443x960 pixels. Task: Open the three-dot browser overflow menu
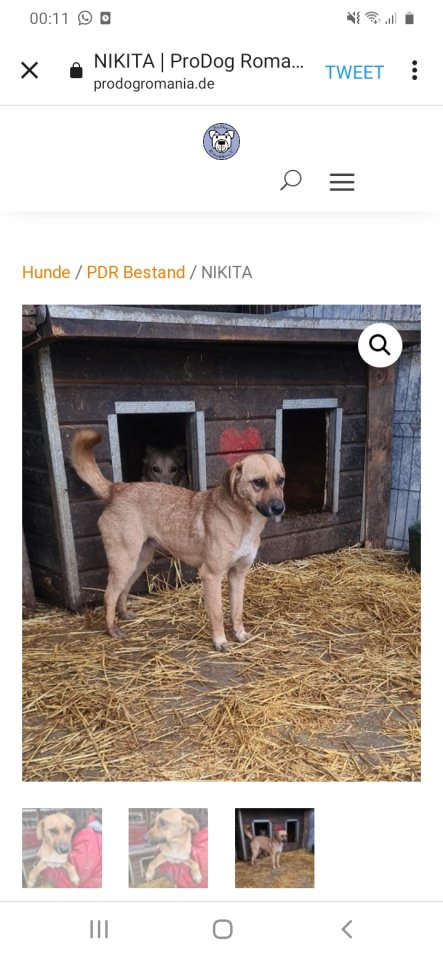(x=414, y=70)
